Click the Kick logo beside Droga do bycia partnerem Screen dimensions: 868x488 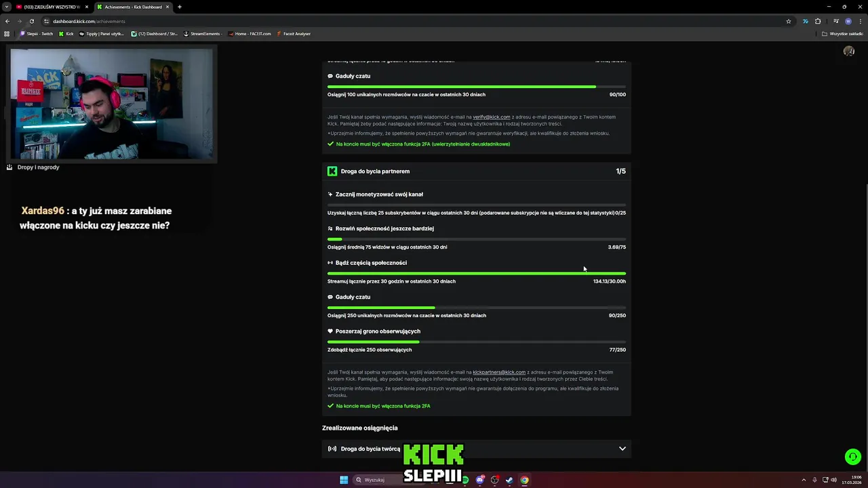tap(332, 171)
